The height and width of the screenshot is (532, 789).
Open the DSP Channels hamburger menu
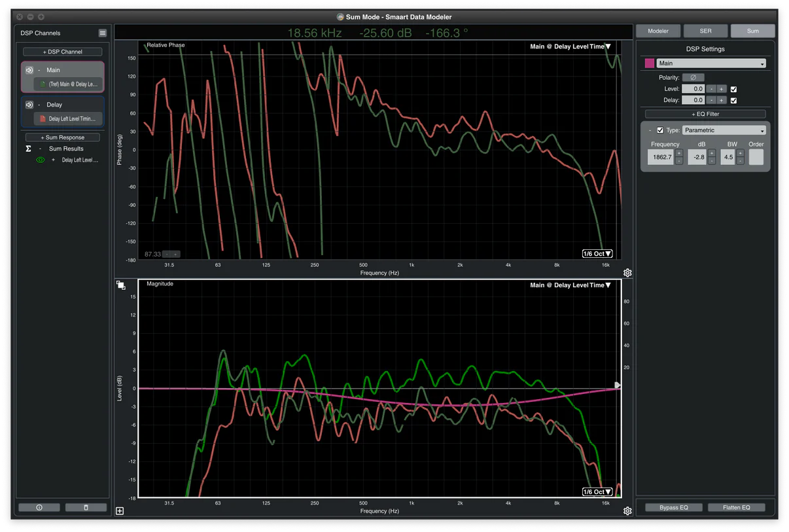103,33
